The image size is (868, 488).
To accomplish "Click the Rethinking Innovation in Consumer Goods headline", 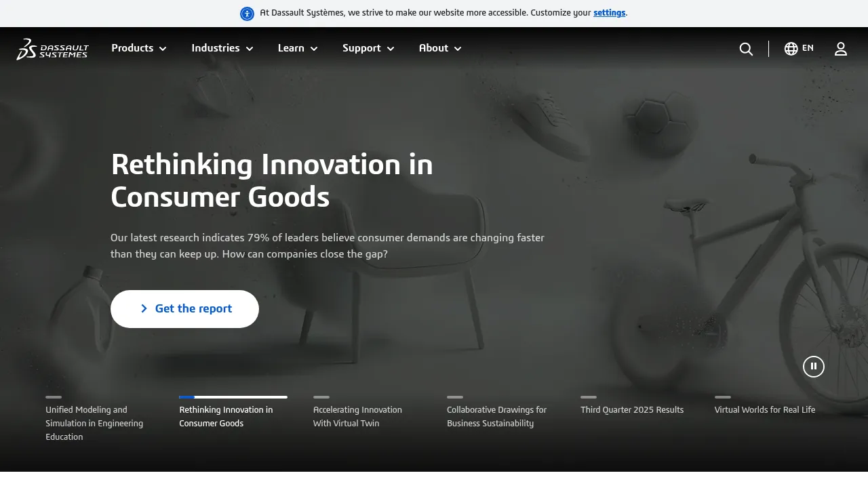I will coord(272,181).
